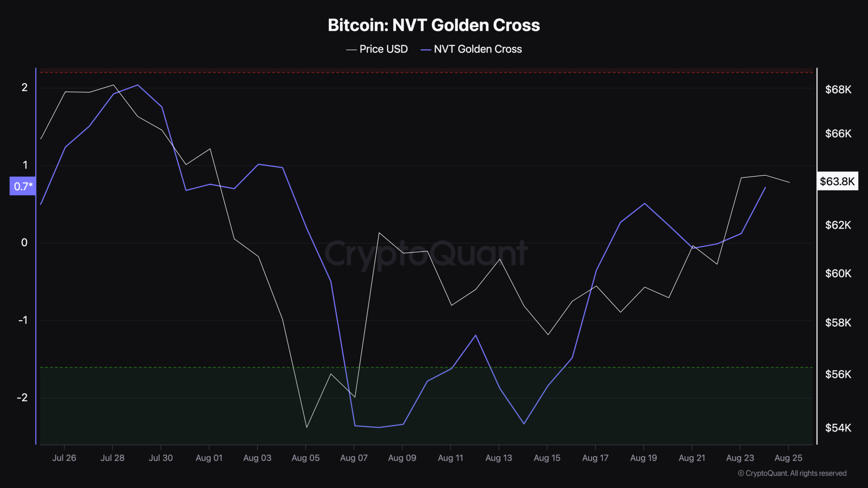Screen dimensions: 868x488
Task: Click the chart title Bitcoin: NVT Golden Cross
Action: (x=434, y=25)
